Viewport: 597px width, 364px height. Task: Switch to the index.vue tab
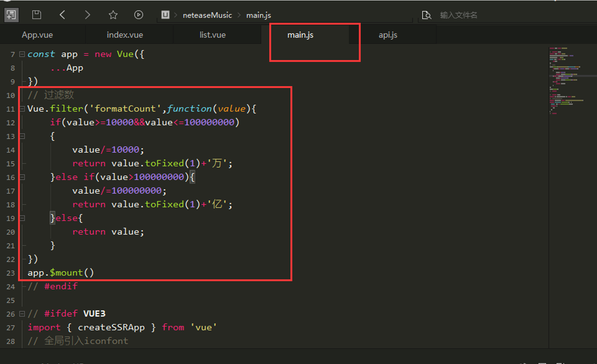pyautogui.click(x=125, y=35)
